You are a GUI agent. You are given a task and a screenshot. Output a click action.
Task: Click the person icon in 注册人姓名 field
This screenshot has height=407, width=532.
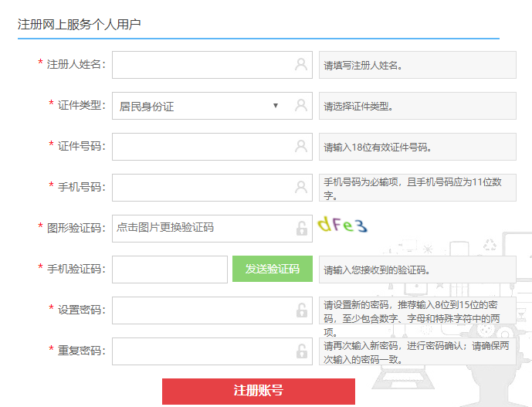pos(301,65)
